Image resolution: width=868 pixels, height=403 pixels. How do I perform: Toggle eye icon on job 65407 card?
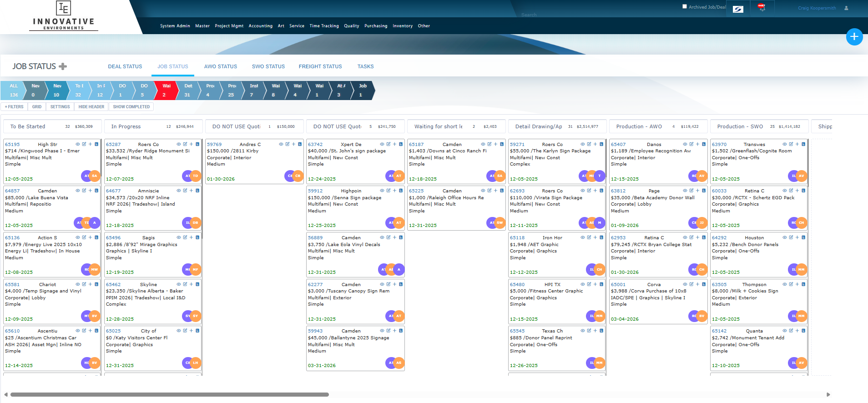pos(685,144)
